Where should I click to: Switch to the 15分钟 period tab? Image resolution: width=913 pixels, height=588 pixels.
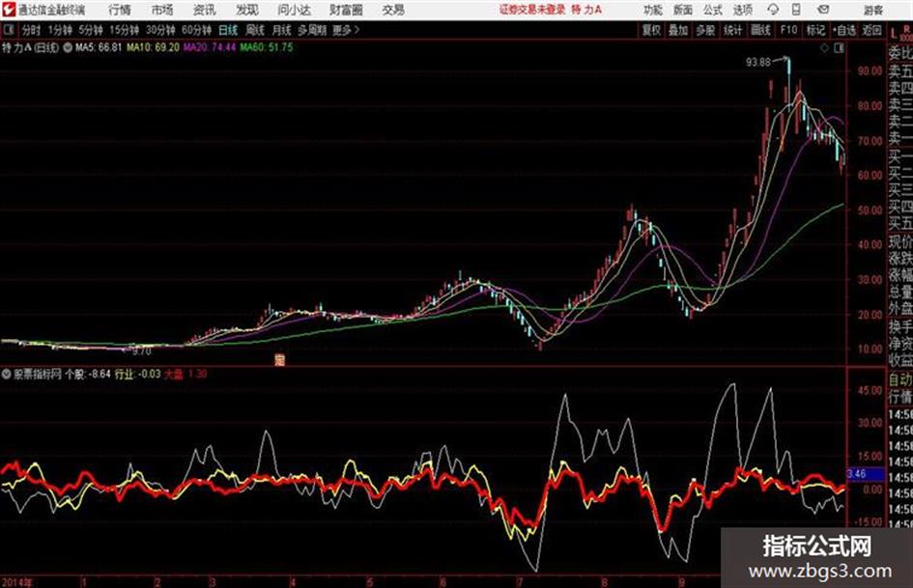coord(124,30)
